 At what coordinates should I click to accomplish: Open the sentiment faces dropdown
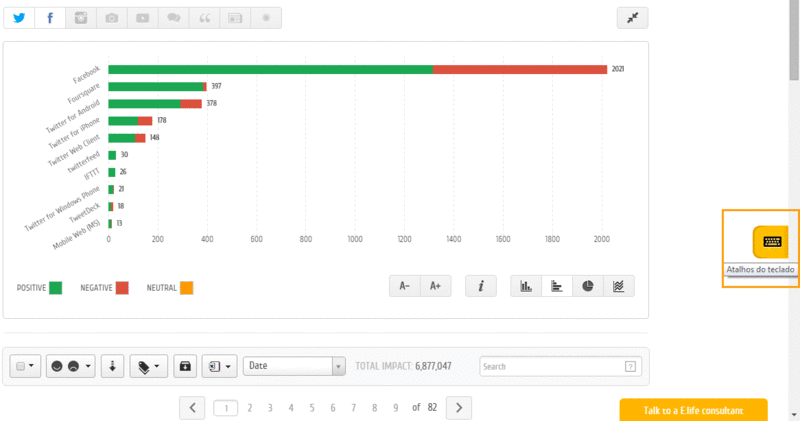coord(71,366)
